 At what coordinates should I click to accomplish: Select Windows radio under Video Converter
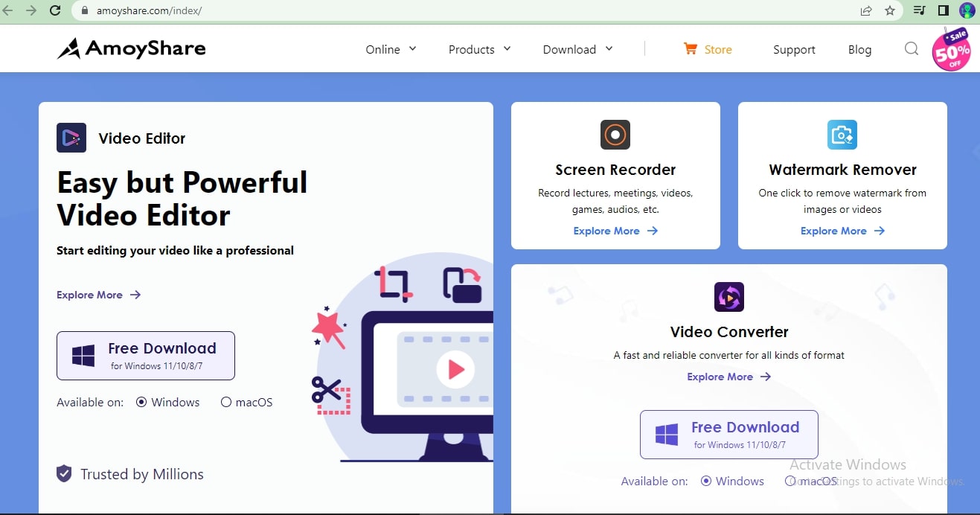coord(706,481)
